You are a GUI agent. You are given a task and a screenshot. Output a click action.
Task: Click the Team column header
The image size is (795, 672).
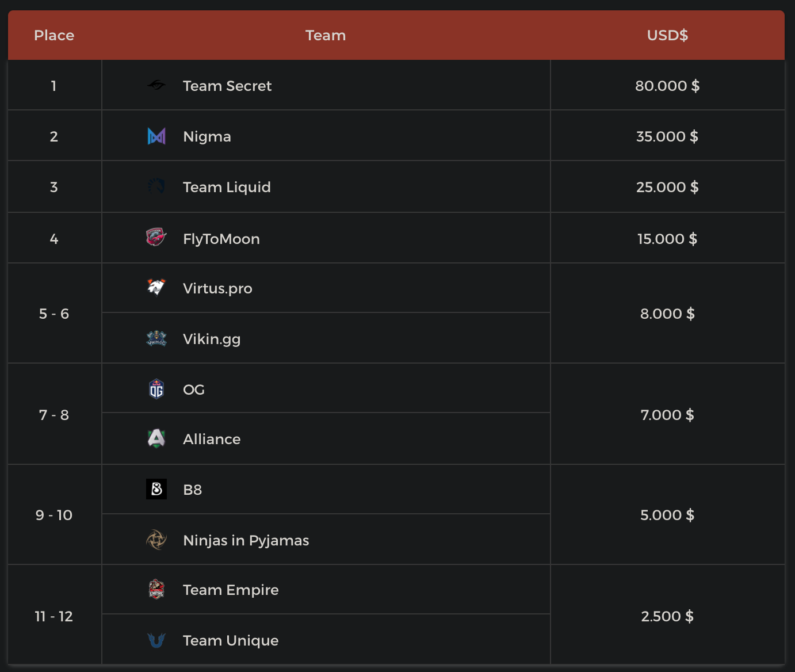click(x=326, y=35)
